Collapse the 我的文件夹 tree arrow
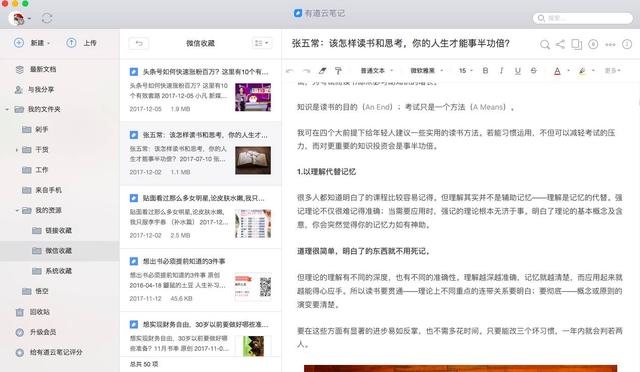The height and width of the screenshot is (372, 640). (7, 109)
